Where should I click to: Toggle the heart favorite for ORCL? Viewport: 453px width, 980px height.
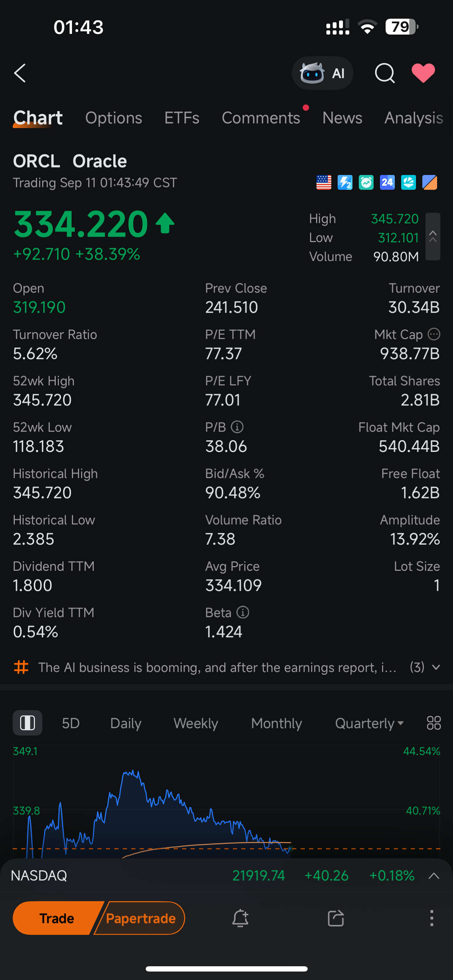pyautogui.click(x=423, y=73)
